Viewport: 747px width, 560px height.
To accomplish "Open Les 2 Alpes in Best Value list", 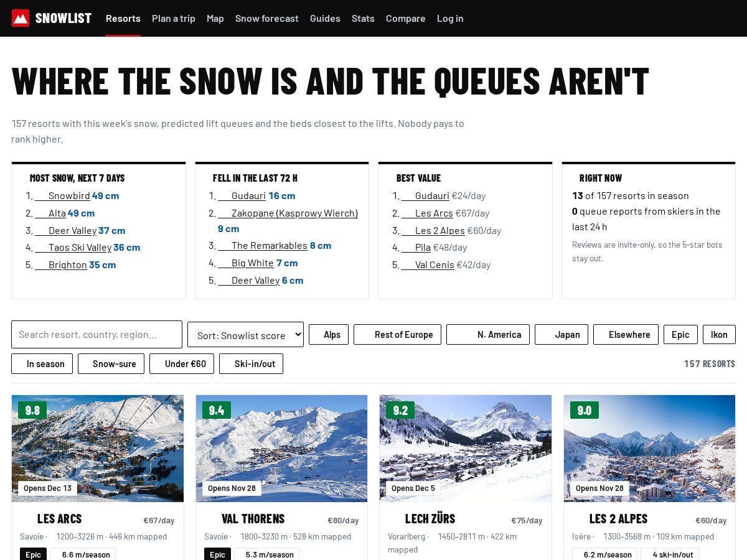I will click(433, 230).
